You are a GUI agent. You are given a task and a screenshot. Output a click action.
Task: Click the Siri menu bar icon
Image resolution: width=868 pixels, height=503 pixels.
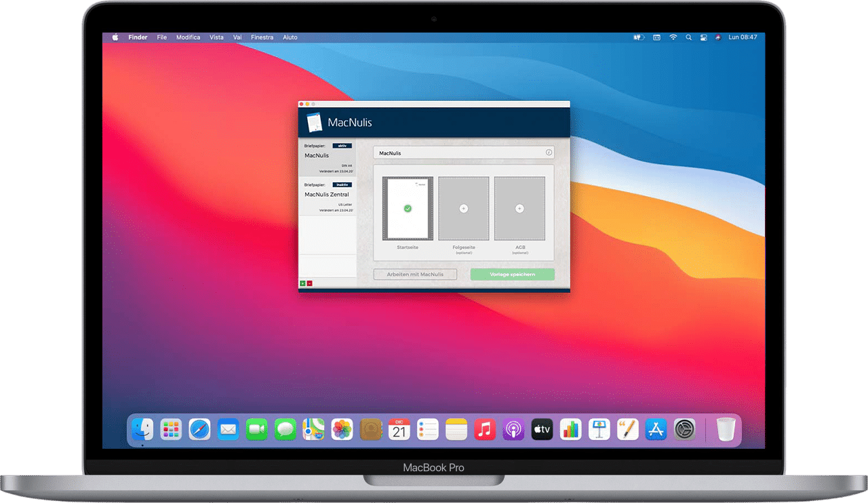click(x=719, y=37)
